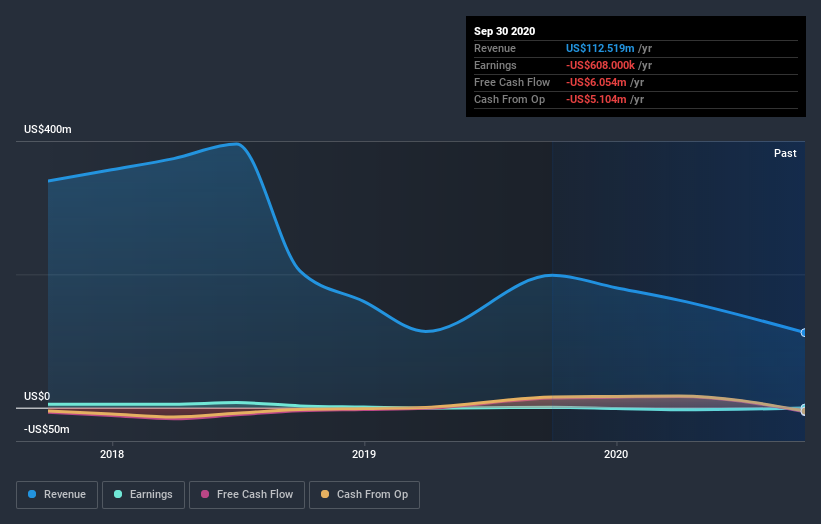The width and height of the screenshot is (821, 524).
Task: Click the -US$608.000k earnings value
Action: [x=601, y=65]
